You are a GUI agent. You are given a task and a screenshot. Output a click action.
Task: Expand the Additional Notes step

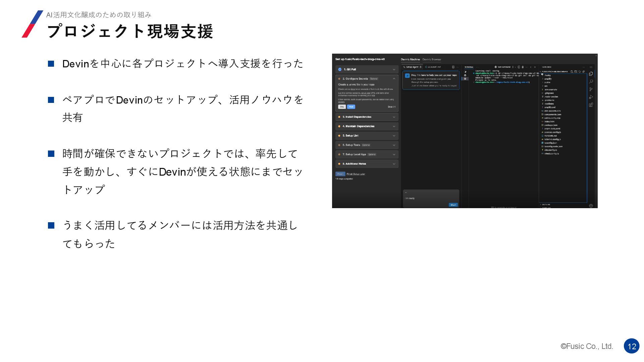pyautogui.click(x=394, y=164)
